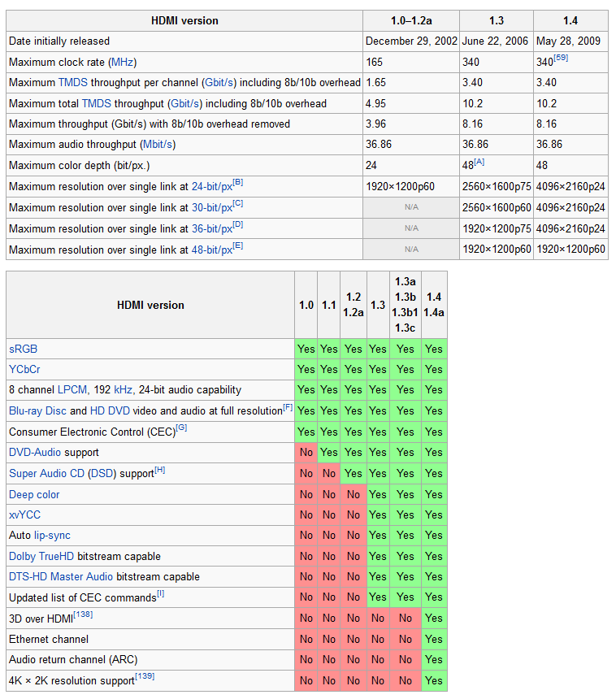Click the 1.4 Yes cell for Audio return channel
This screenshot has width=616, height=699.
[434, 660]
